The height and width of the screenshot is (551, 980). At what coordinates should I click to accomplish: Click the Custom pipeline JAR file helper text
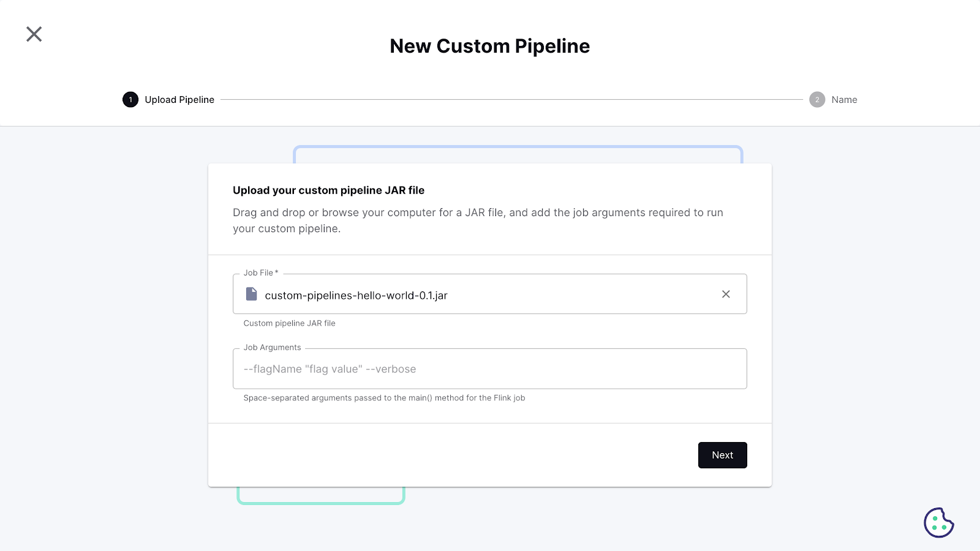pos(289,323)
